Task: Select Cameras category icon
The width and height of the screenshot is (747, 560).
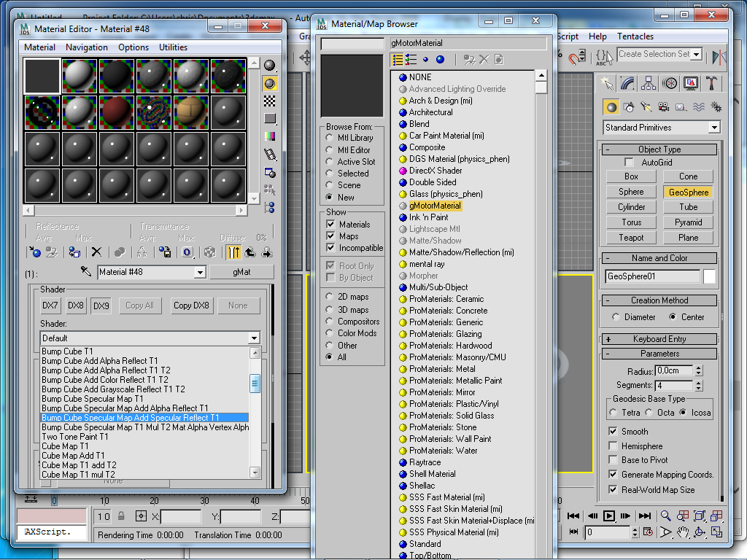Action: [x=663, y=106]
